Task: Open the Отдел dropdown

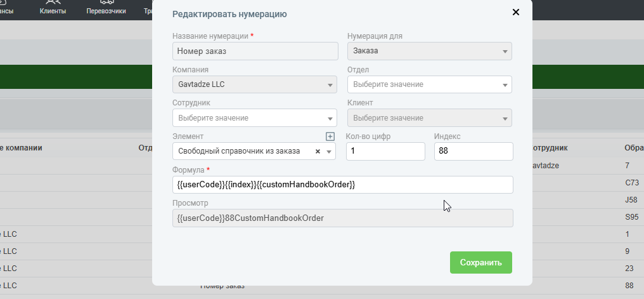Action: (429, 84)
